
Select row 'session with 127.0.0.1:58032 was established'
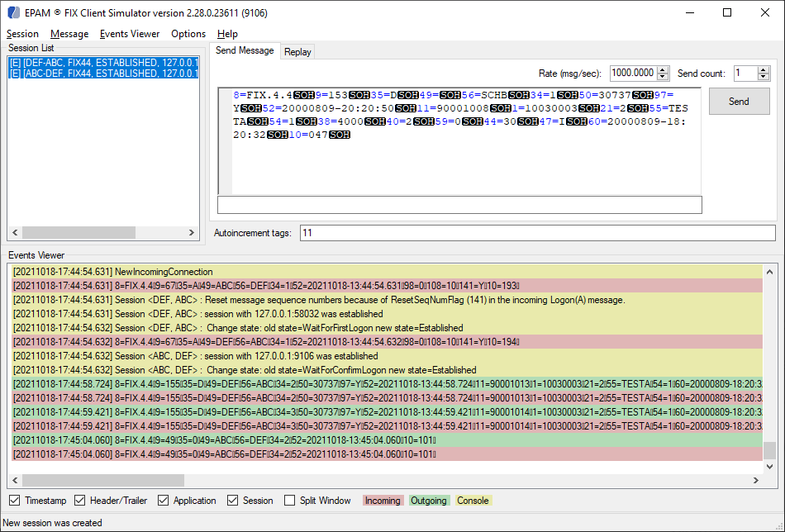coord(387,314)
